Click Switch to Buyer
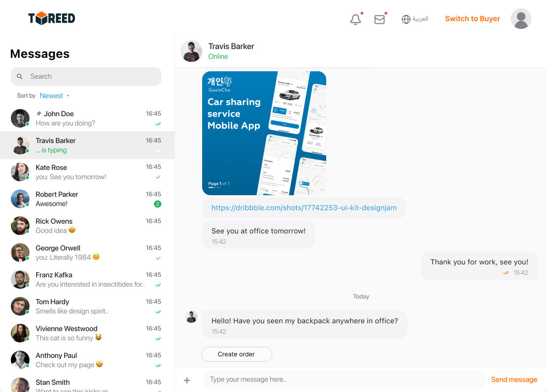 click(473, 19)
